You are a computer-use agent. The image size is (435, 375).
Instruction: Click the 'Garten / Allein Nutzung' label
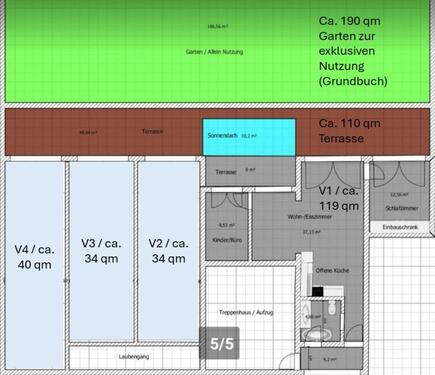214,52
